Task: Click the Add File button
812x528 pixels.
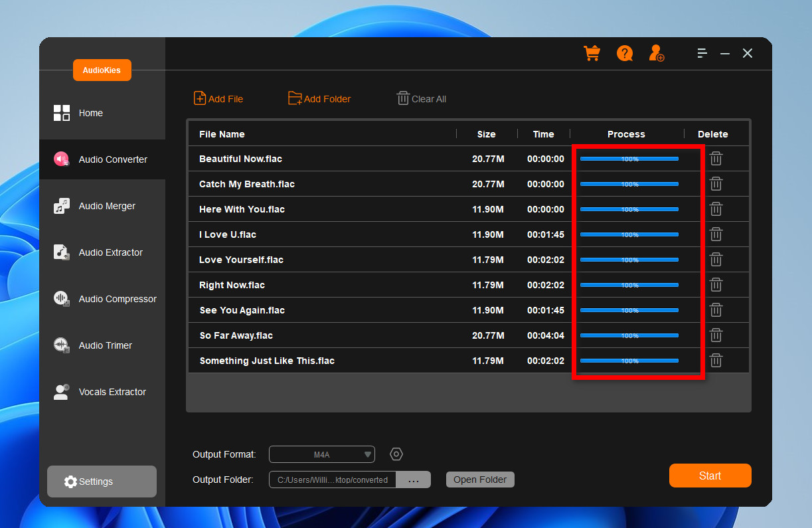Action: tap(218, 98)
